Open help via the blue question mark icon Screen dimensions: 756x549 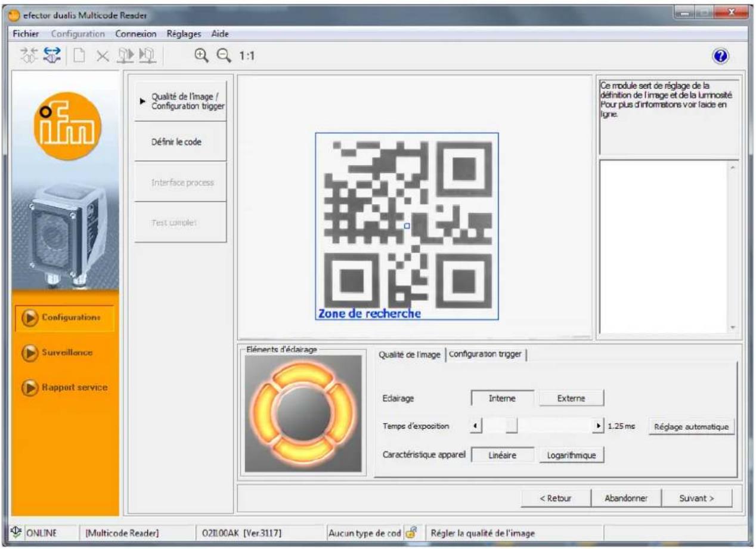720,55
